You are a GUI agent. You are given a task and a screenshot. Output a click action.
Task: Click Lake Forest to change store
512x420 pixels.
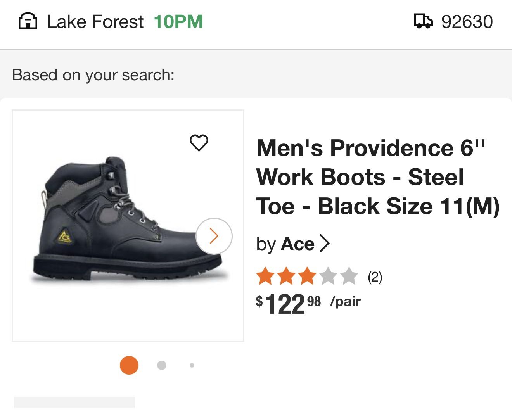94,22
